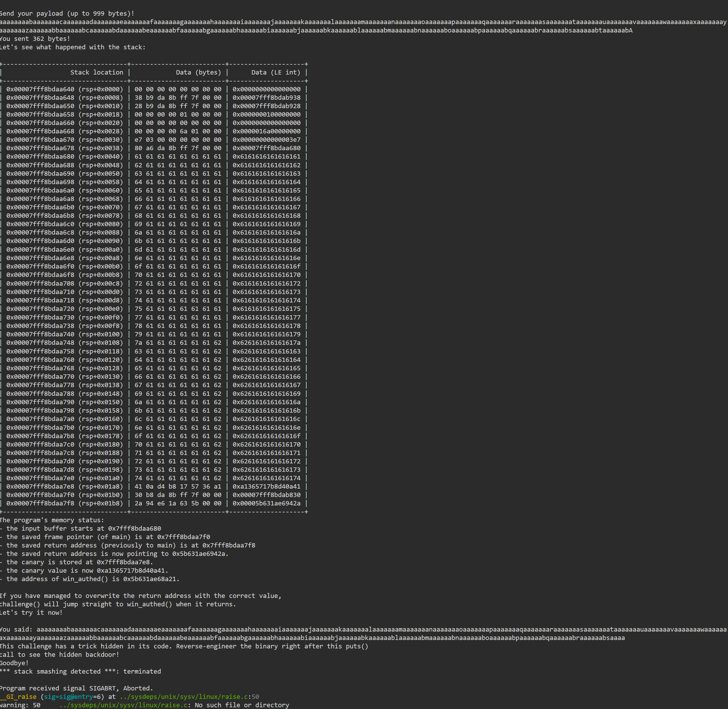Click stack address 0x00007fff8bdaa678 (rsp+0x0038)
Viewport: 728px width, 709px height.
(x=64, y=148)
